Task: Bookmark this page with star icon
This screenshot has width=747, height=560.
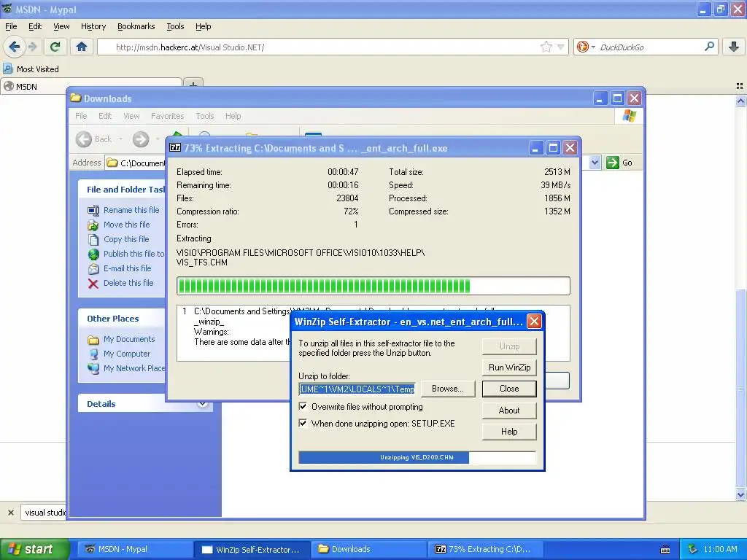Action: 546,47
